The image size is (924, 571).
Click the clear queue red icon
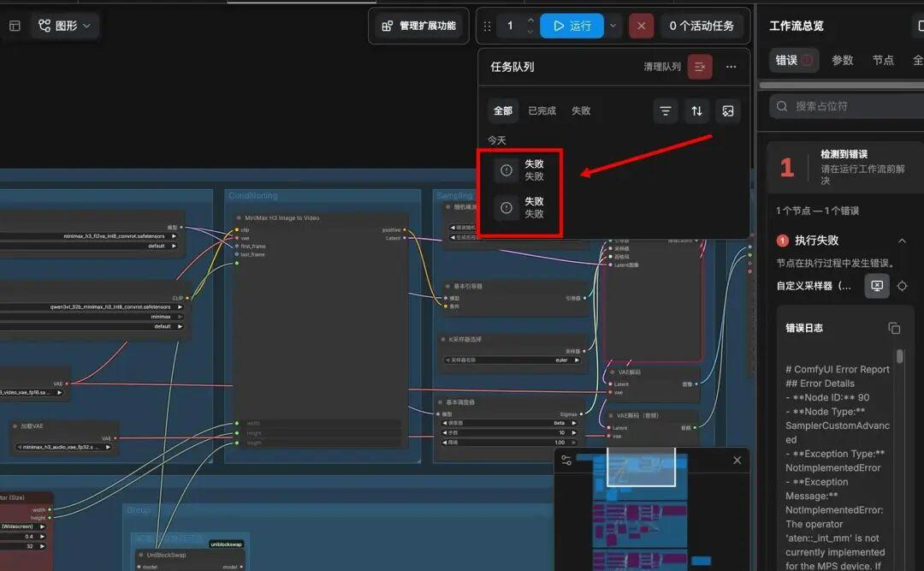point(700,67)
